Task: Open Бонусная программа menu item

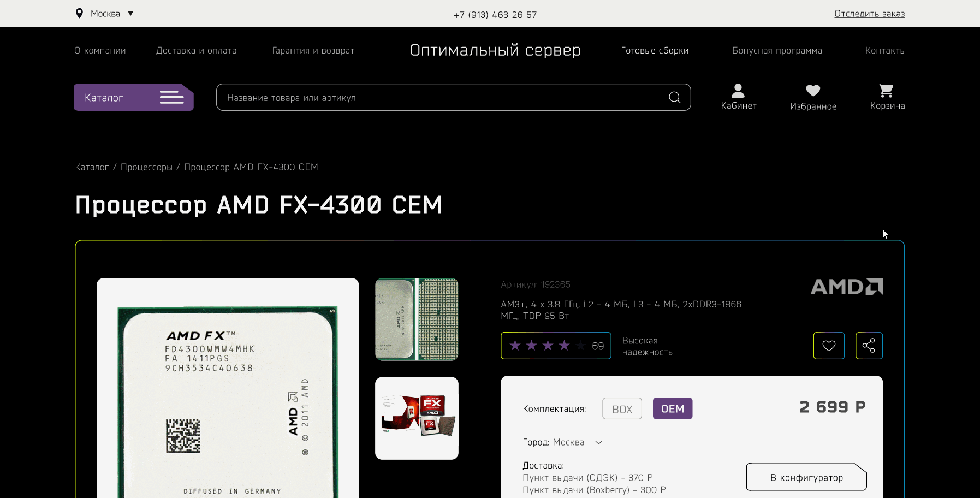Action: (777, 50)
